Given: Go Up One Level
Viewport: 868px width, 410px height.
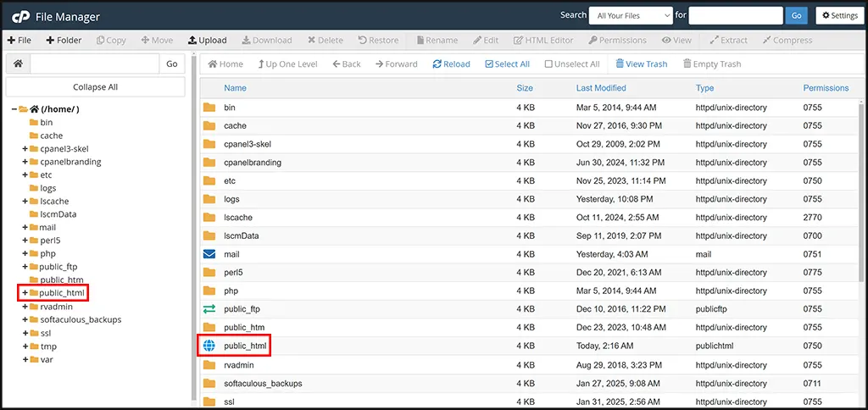Looking at the screenshot, I should click(x=288, y=64).
